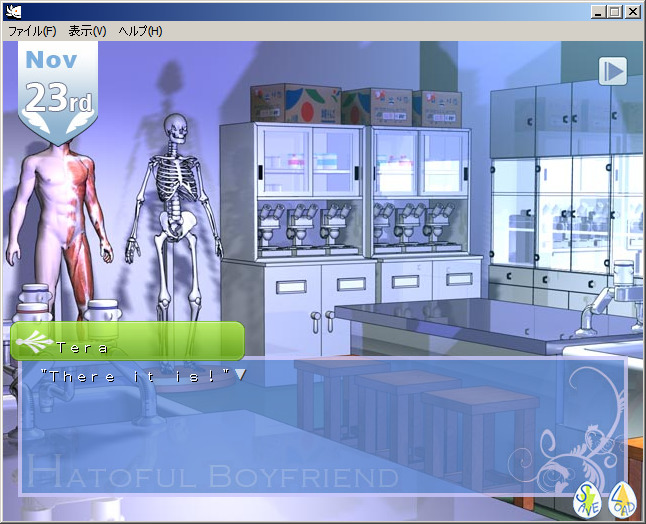
Task: Open the ファイル(F) menu
Action: pyautogui.click(x=32, y=31)
